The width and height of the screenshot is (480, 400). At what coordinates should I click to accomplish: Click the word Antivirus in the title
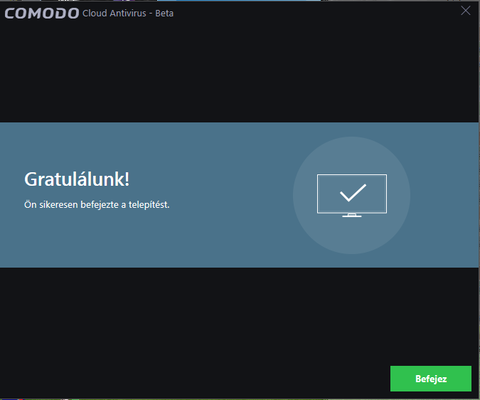[x=128, y=13]
